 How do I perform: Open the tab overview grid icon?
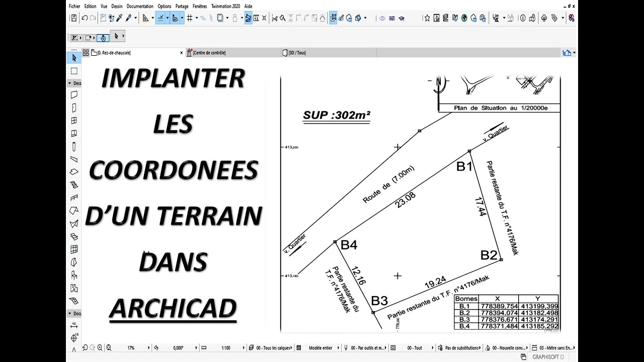tap(86, 52)
